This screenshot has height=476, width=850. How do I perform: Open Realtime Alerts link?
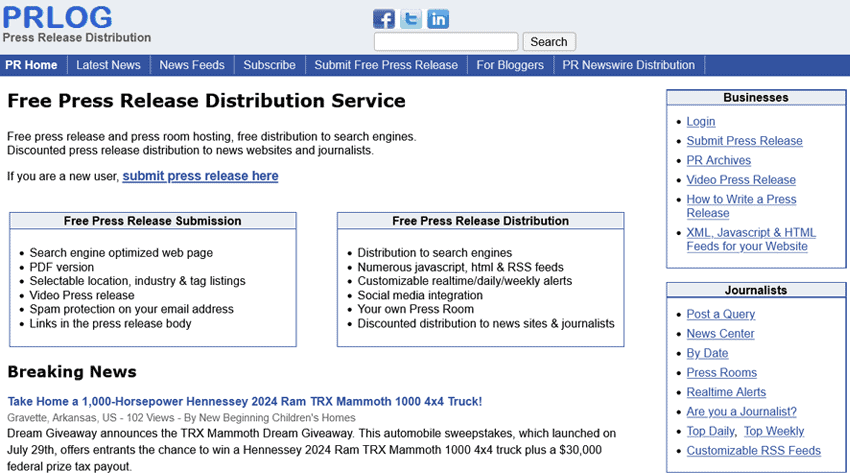pos(726,392)
